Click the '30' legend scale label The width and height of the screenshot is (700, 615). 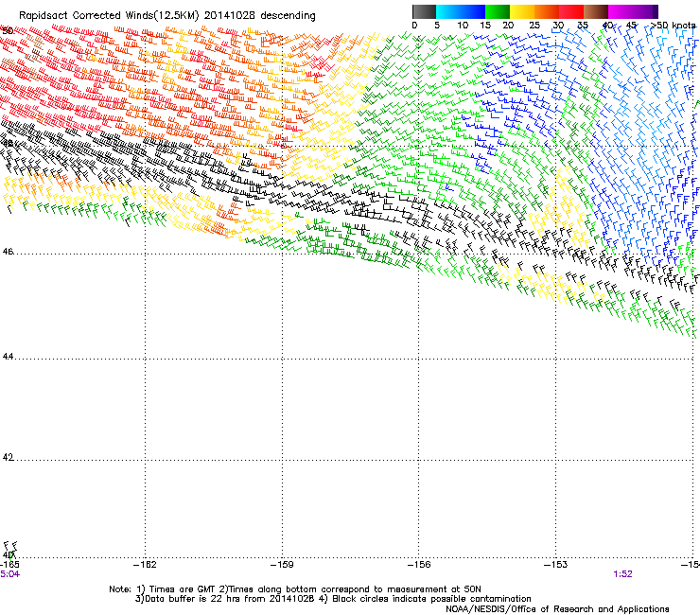tap(558, 26)
